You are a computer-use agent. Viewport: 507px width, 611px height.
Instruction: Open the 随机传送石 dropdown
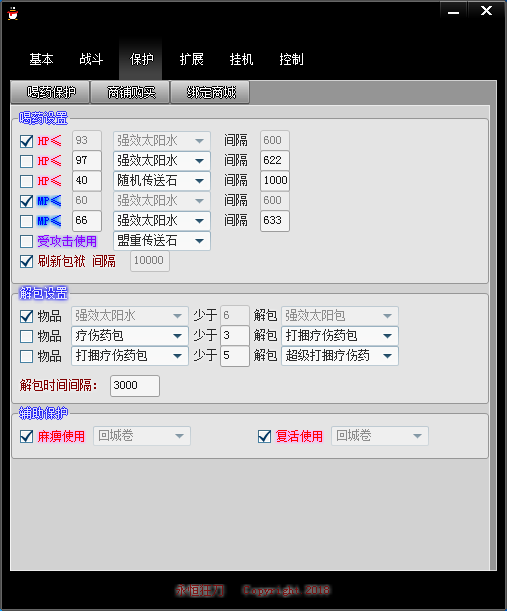(162, 181)
